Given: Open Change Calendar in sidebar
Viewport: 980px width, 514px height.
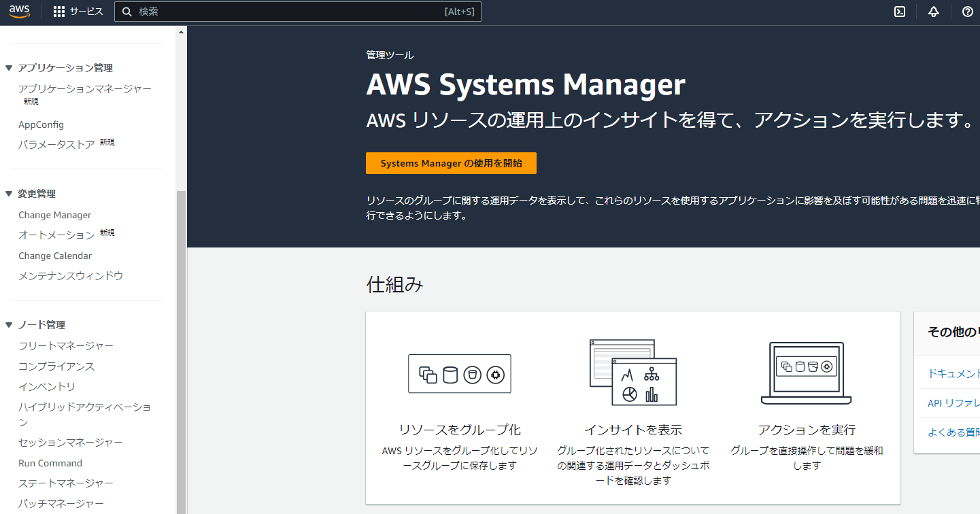Looking at the screenshot, I should (55, 256).
